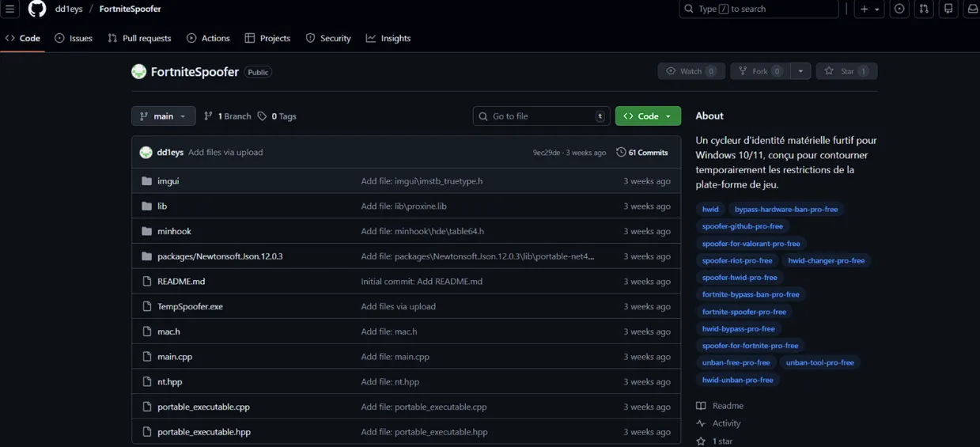Switch to the Actions tab
980x447 pixels.
coord(208,38)
